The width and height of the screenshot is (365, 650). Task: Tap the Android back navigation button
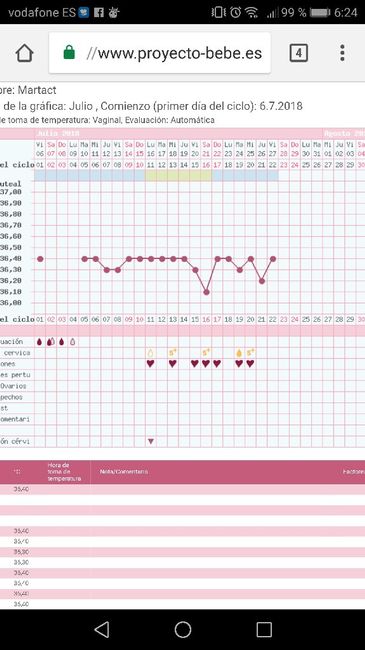[102, 629]
